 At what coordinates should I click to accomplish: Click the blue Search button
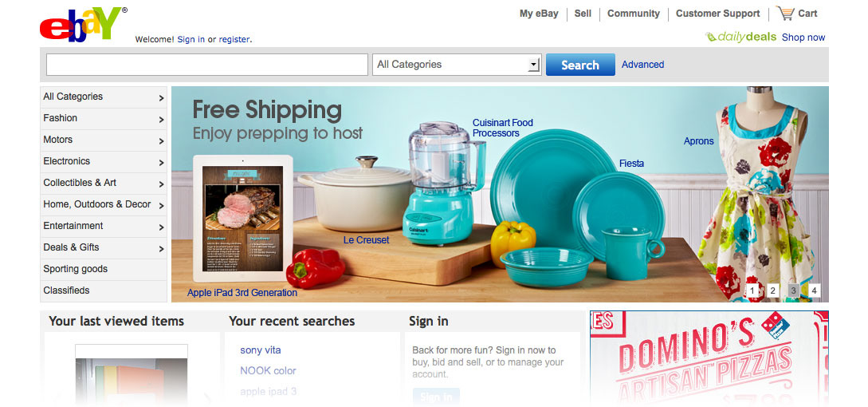click(580, 65)
